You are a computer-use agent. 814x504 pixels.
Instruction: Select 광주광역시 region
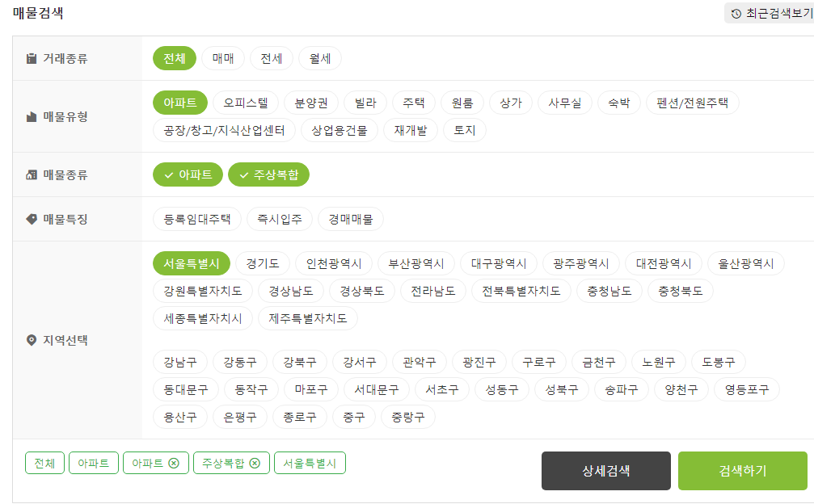[581, 263]
